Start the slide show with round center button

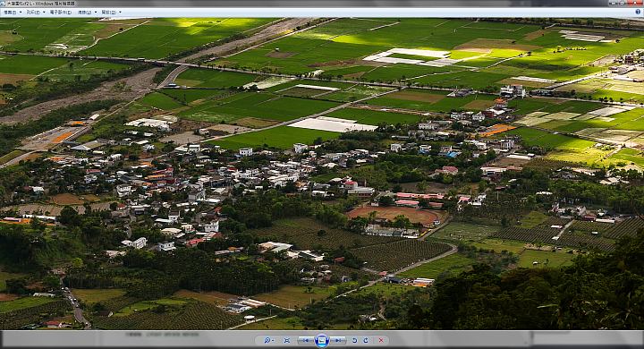coord(322,340)
